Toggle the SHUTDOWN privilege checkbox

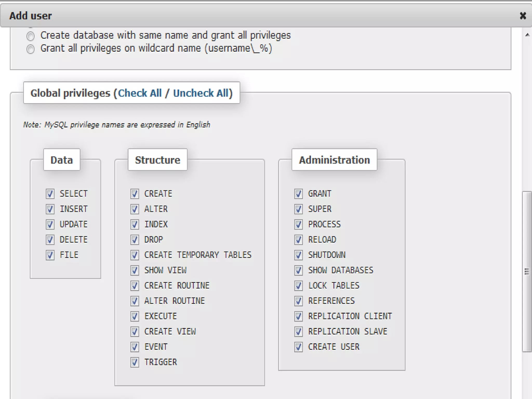298,255
